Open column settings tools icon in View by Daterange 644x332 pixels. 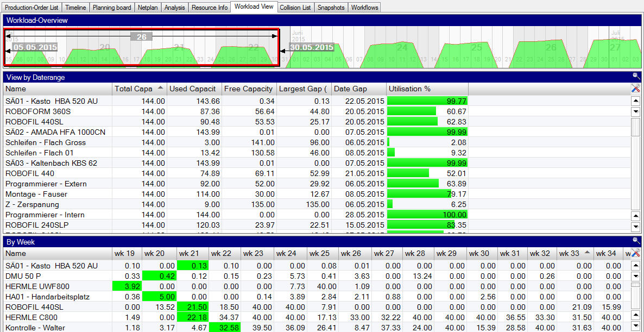635,89
